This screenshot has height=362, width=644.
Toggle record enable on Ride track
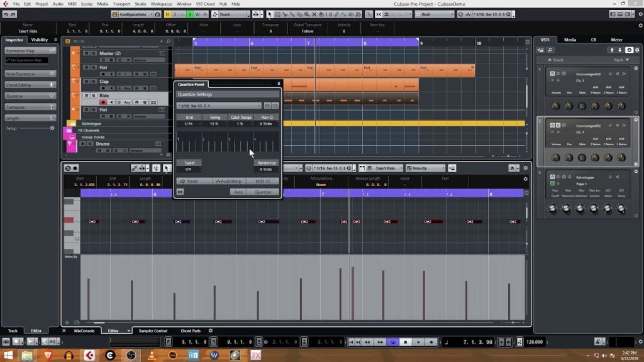tap(103, 102)
